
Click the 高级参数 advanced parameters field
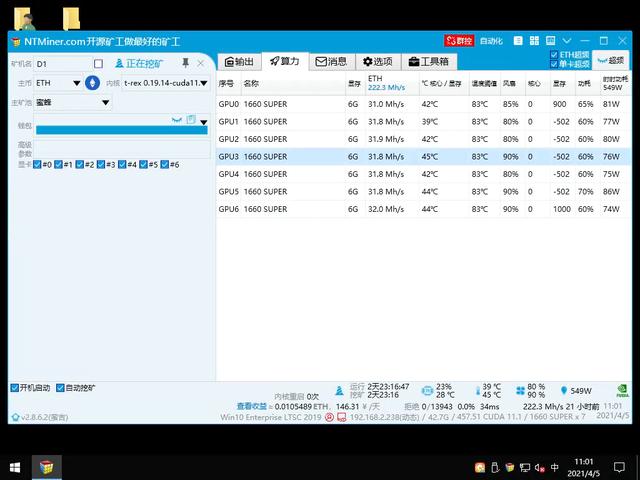click(x=122, y=149)
